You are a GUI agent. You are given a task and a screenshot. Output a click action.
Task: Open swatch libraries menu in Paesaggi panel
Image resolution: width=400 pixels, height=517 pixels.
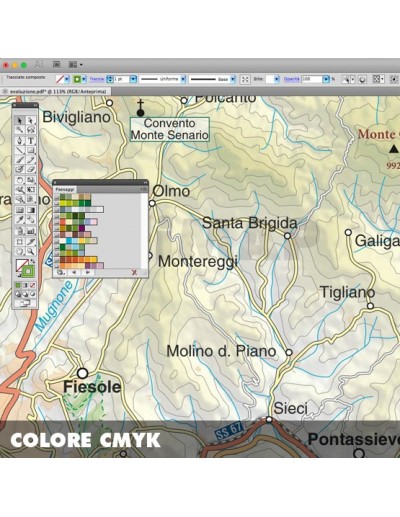(x=60, y=272)
